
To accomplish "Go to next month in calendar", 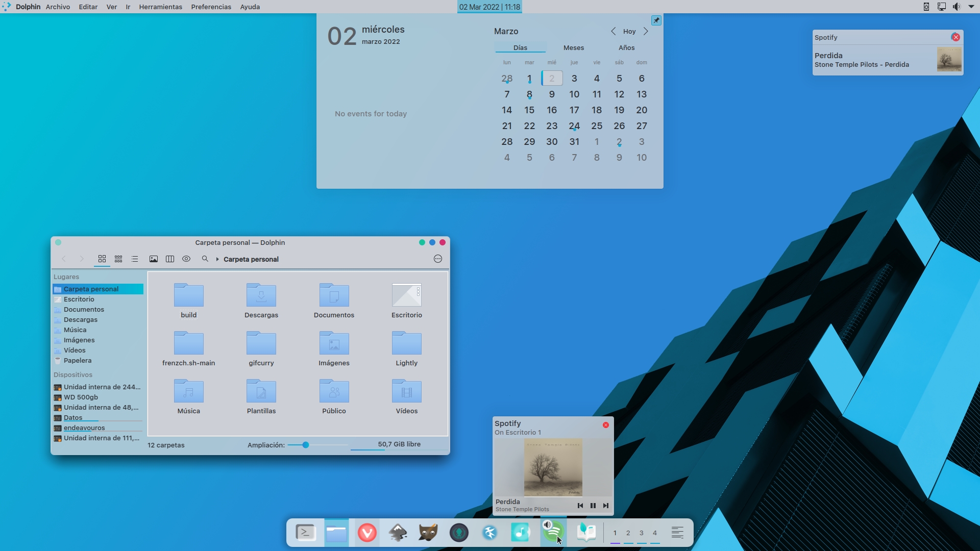I will [x=646, y=31].
